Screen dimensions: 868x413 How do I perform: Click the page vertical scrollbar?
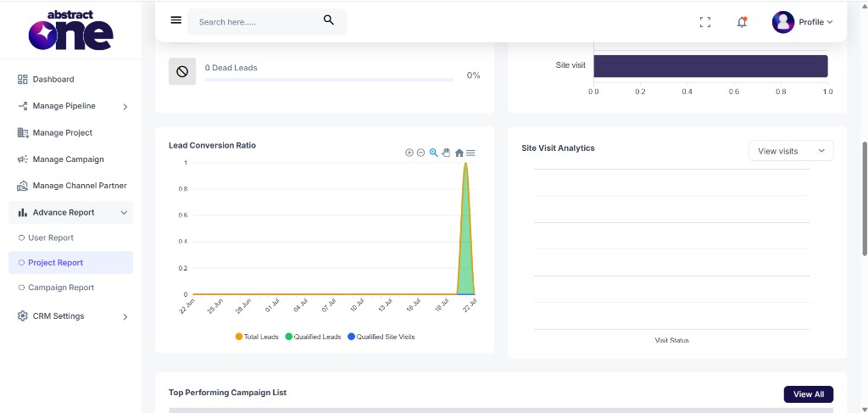click(x=865, y=198)
